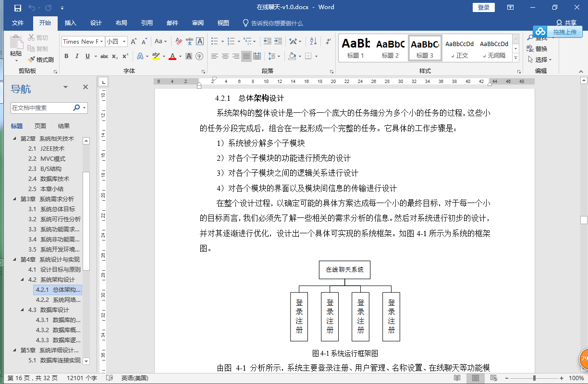
Task: Collapse the 4.3 数据库设计 heading
Action: point(23,310)
